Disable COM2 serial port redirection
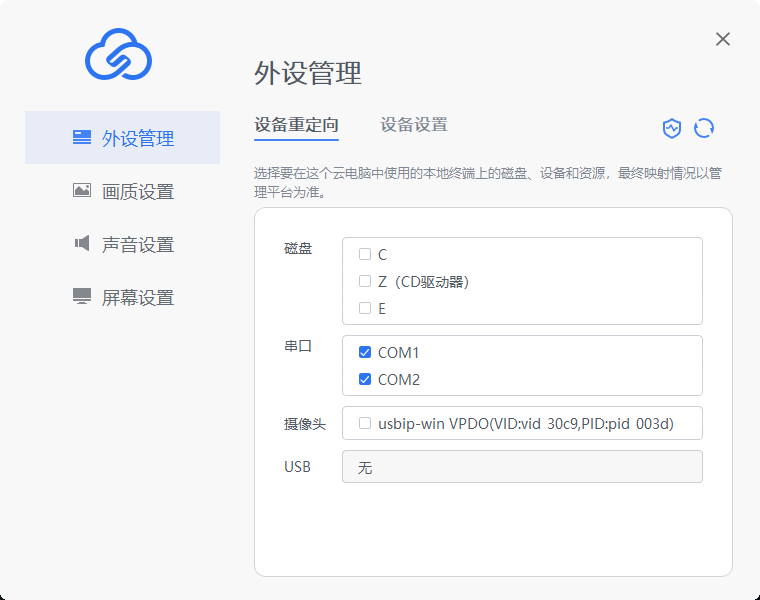760x600 pixels. coord(365,379)
